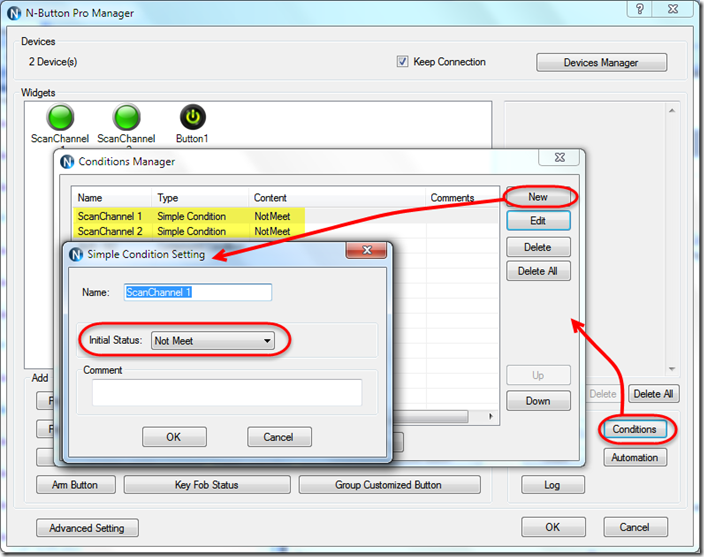The image size is (704, 557).
Task: Click conditions list horizontal scroll right arrow
Action: (x=491, y=416)
